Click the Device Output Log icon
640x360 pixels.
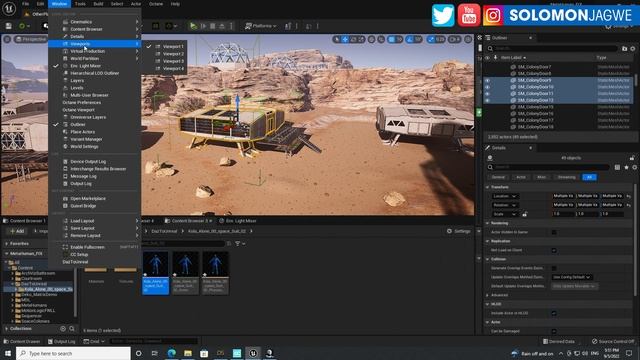pyautogui.click(x=65, y=162)
